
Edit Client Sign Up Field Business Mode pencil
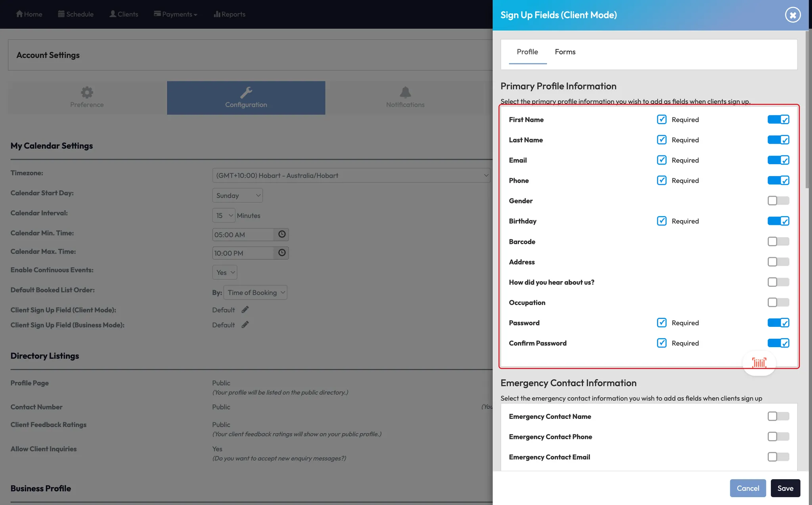click(245, 325)
